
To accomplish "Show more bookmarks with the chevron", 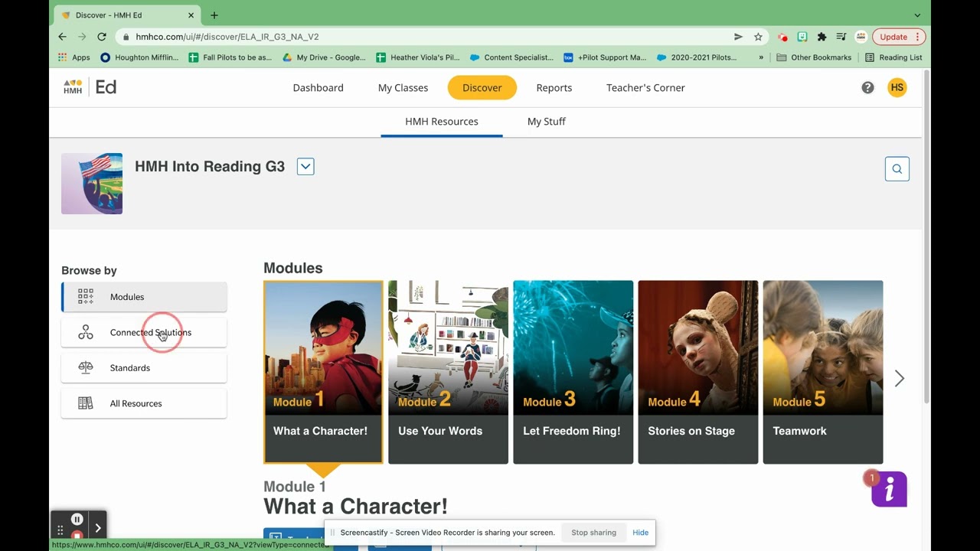I will click(x=761, y=57).
